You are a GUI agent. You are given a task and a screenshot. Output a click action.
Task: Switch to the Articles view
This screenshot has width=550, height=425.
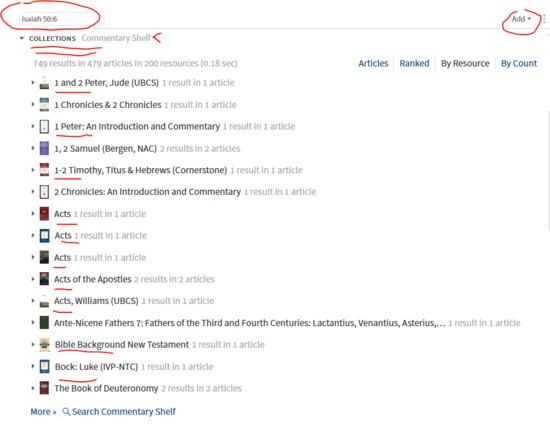373,63
